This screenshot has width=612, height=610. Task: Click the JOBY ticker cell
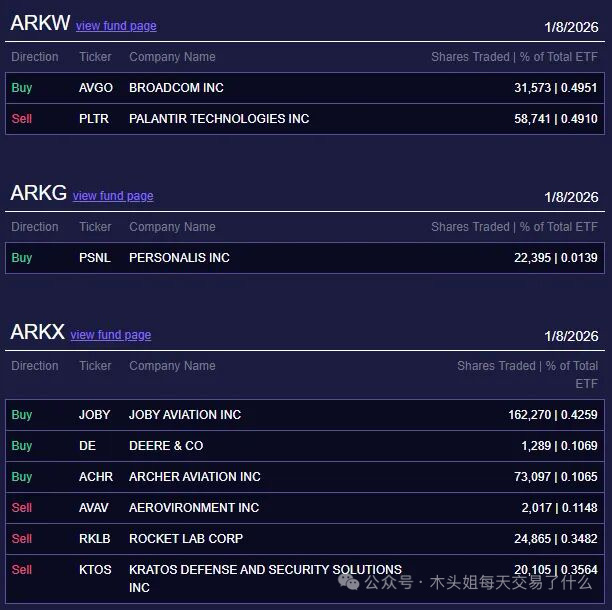[x=94, y=415]
